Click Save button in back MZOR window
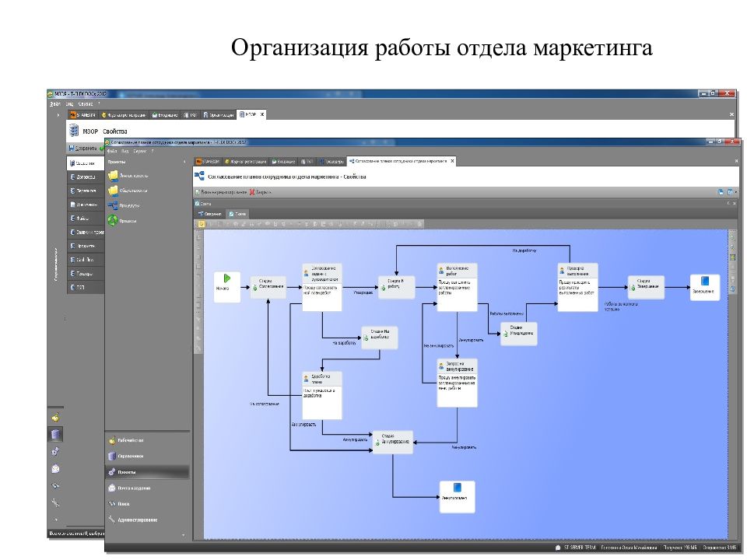747x560 pixels. 82,148
